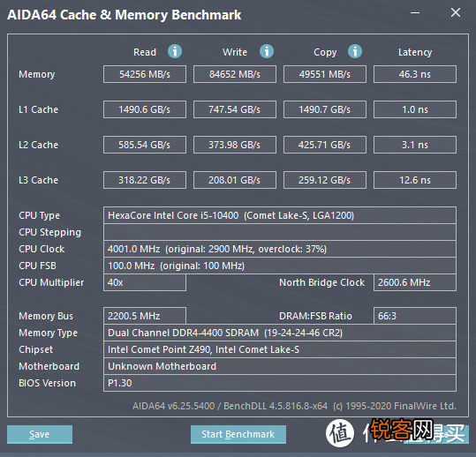This screenshot has width=476, height=457.
Task: Select the L1 Cache Read value
Action: pos(145,109)
